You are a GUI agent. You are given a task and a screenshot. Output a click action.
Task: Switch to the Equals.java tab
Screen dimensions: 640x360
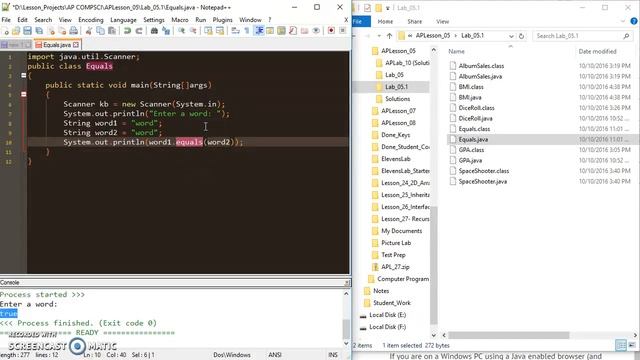[57, 45]
